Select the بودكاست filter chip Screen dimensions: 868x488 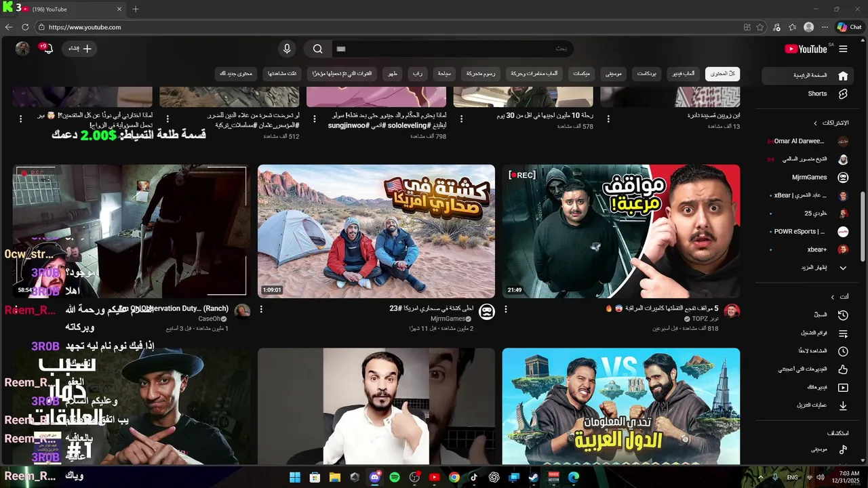(x=647, y=73)
